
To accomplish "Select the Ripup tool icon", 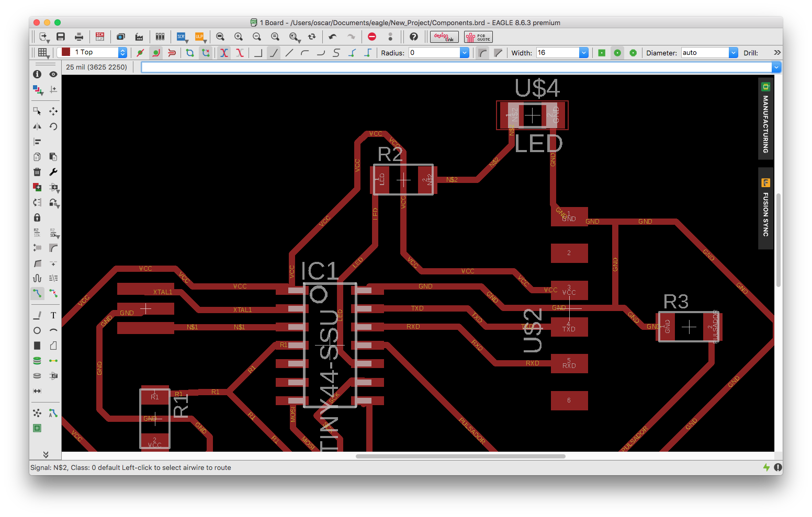I will click(x=53, y=293).
